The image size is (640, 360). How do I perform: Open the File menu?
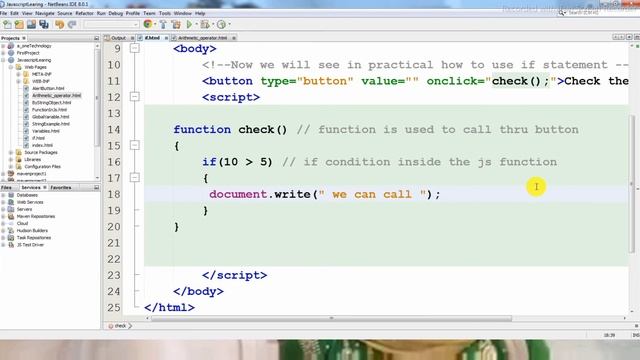coord(4,13)
